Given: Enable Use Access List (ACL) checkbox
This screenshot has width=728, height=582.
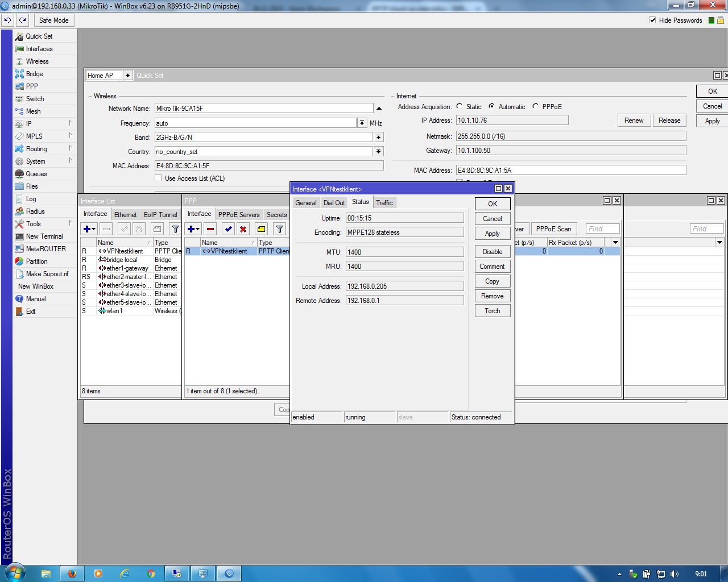Looking at the screenshot, I should (x=158, y=178).
